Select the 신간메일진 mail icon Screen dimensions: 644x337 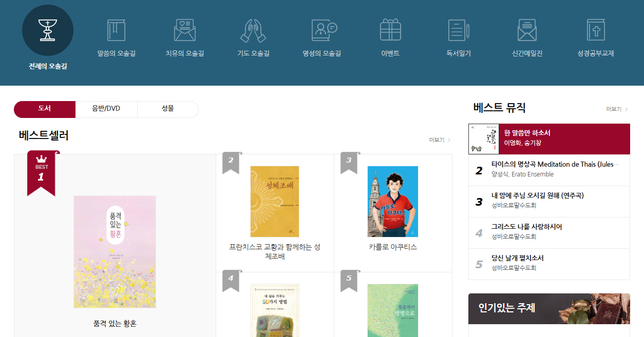[526, 30]
